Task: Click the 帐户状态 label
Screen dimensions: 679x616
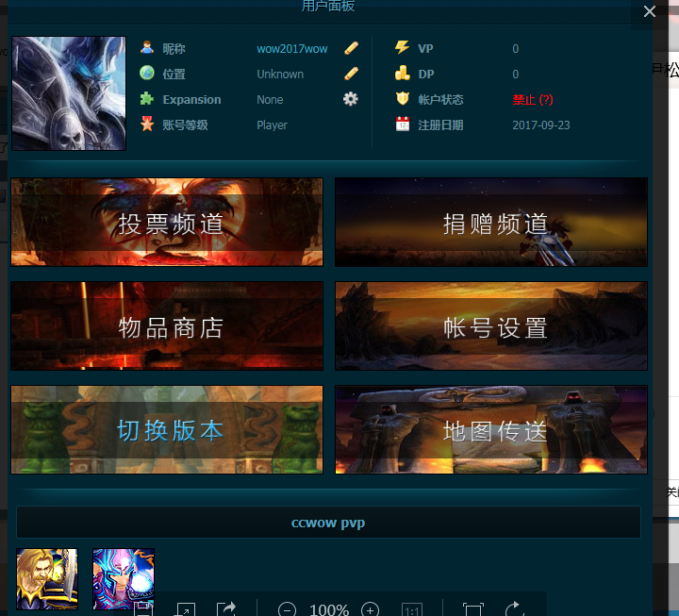Action: [x=440, y=100]
